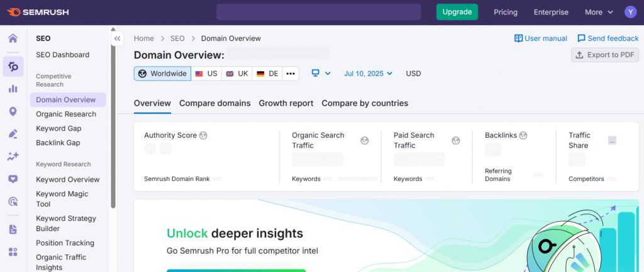Click the globe icon beside Authority Score
Viewport: 644px width, 272px height.
click(x=203, y=135)
